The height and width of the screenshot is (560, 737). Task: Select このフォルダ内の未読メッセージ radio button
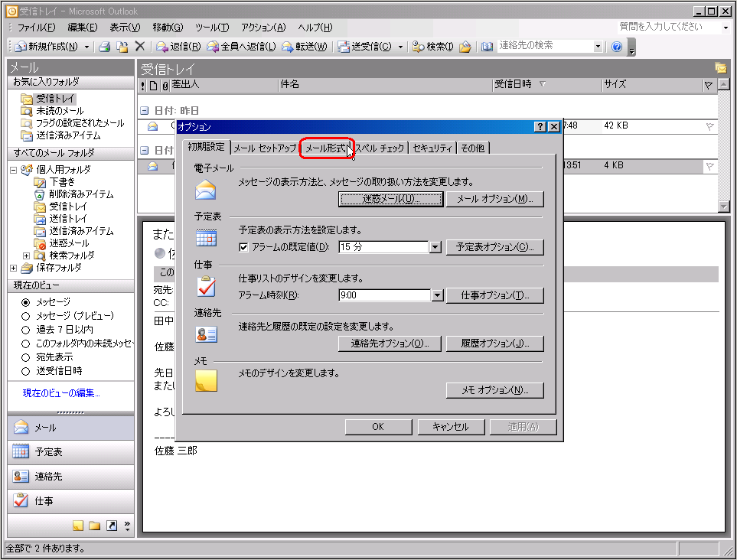(26, 344)
